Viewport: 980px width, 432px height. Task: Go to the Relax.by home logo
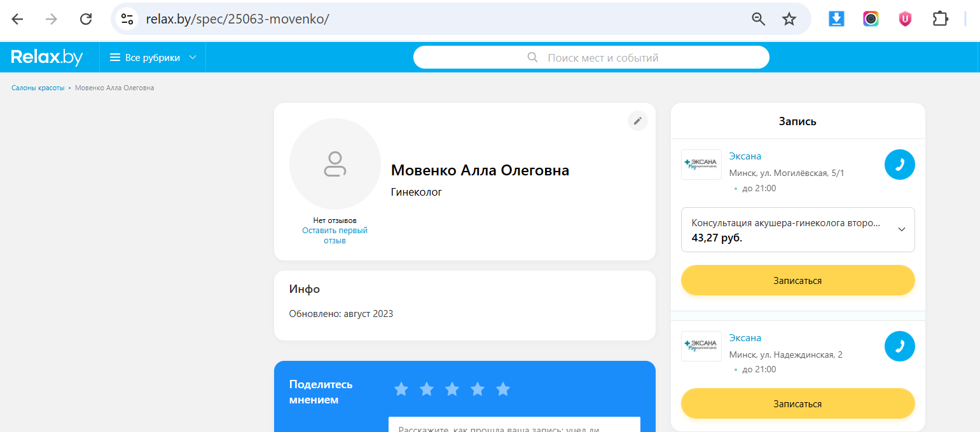pyautogui.click(x=47, y=57)
